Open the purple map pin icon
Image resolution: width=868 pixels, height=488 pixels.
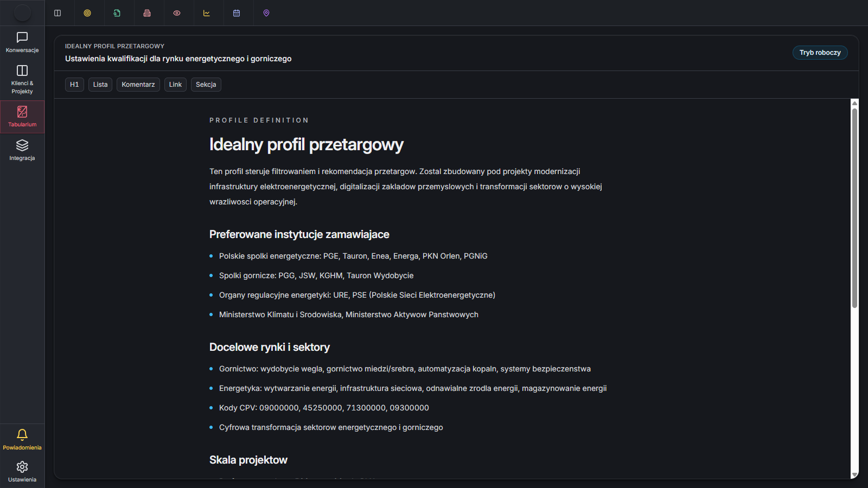click(266, 13)
